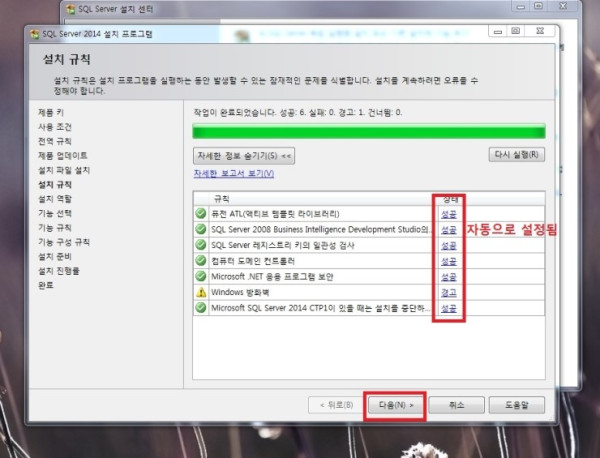Select 기능 선택 step in sidebar

[55, 213]
